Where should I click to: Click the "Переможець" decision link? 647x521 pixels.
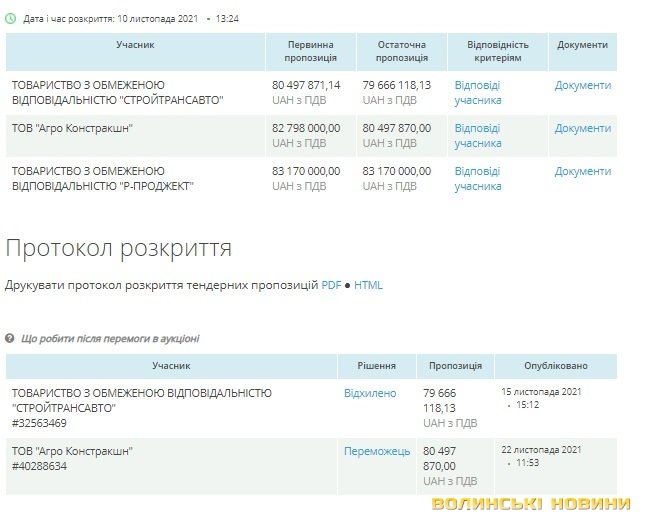(377, 452)
